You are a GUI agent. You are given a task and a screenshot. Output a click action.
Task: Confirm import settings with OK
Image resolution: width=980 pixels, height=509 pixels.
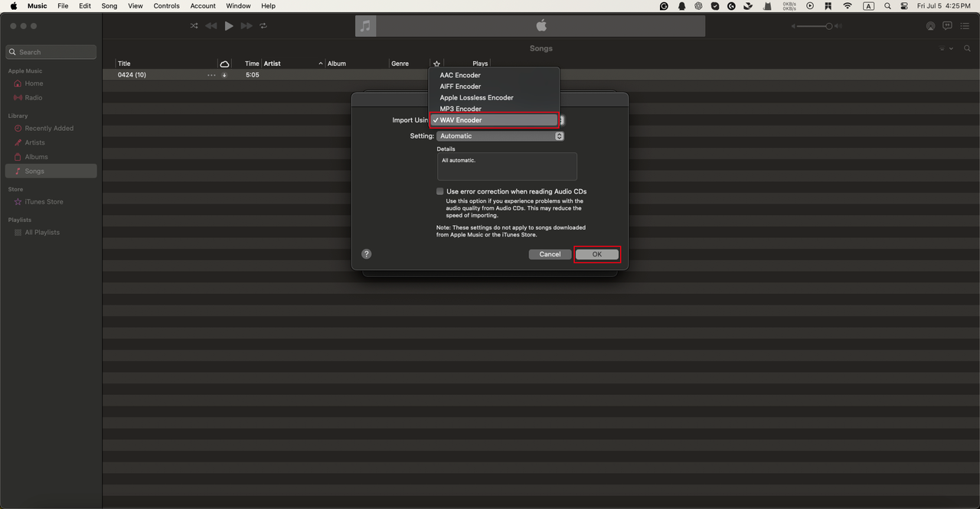pos(597,254)
